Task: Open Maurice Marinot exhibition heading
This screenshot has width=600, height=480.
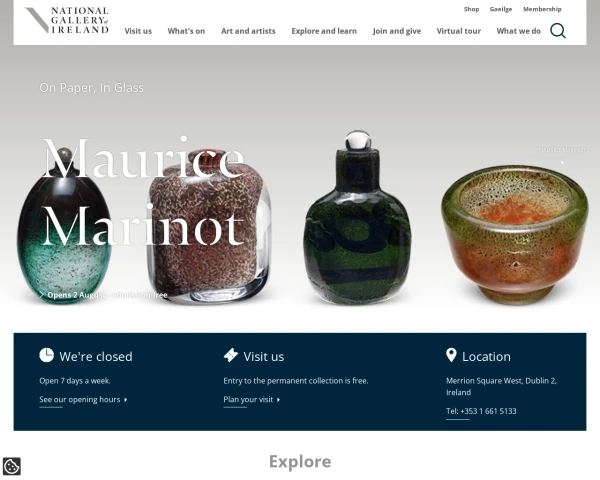Action: click(143, 192)
